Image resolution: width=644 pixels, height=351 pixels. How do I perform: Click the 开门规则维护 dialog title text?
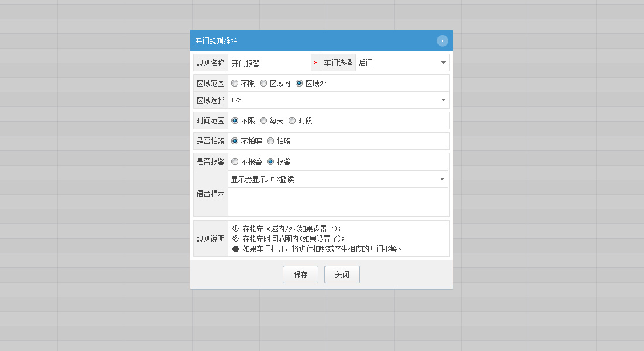pos(217,41)
